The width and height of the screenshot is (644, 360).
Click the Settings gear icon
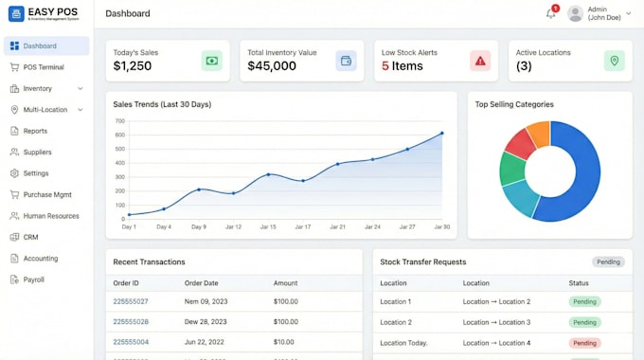pos(14,173)
